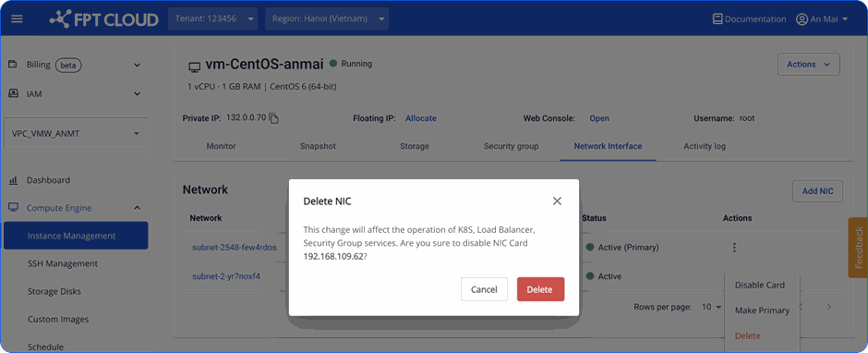Screen dimensions: 868x353
Task: Click the VM monitor icon beside vm-CentOS-anmai
Action: pos(194,67)
